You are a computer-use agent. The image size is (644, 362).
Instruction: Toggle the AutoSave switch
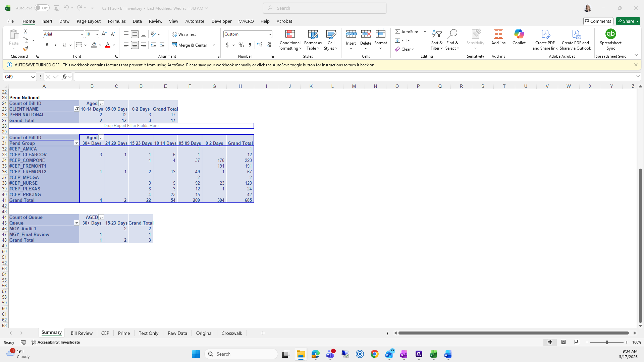(x=42, y=8)
